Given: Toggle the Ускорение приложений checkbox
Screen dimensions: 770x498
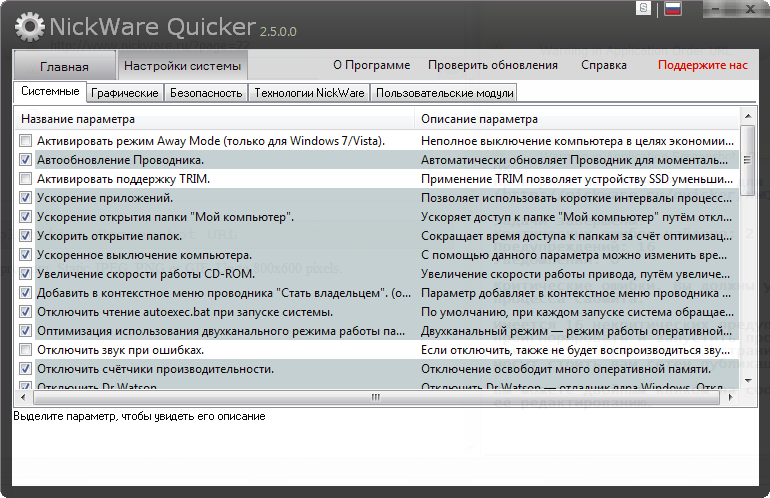Looking at the screenshot, I should pyautogui.click(x=26, y=198).
